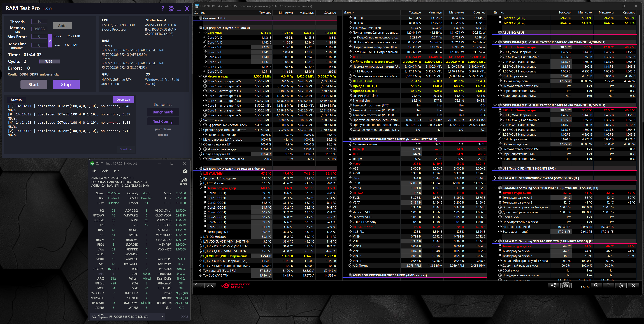Open the File menu in ZenTimings
The height and width of the screenshot is (324, 644).
(x=94, y=171)
